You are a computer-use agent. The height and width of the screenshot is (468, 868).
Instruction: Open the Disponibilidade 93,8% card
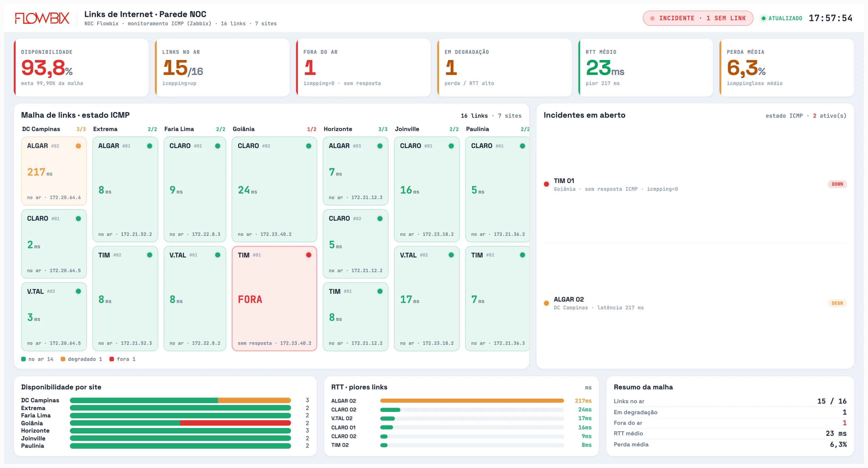81,67
